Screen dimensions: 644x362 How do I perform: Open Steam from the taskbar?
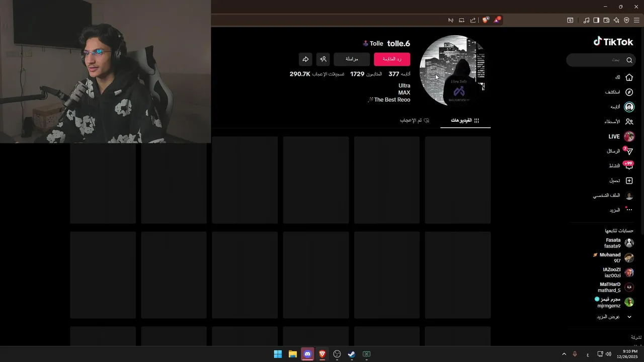[x=352, y=354]
